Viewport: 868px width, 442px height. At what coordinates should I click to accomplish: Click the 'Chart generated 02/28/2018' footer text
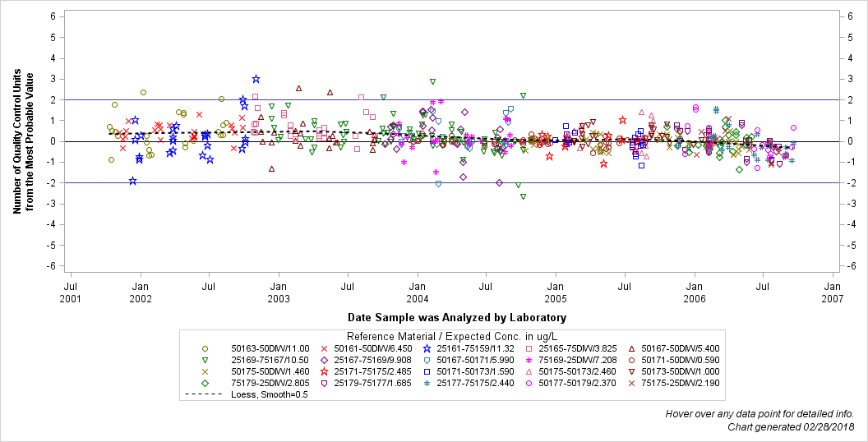791,427
